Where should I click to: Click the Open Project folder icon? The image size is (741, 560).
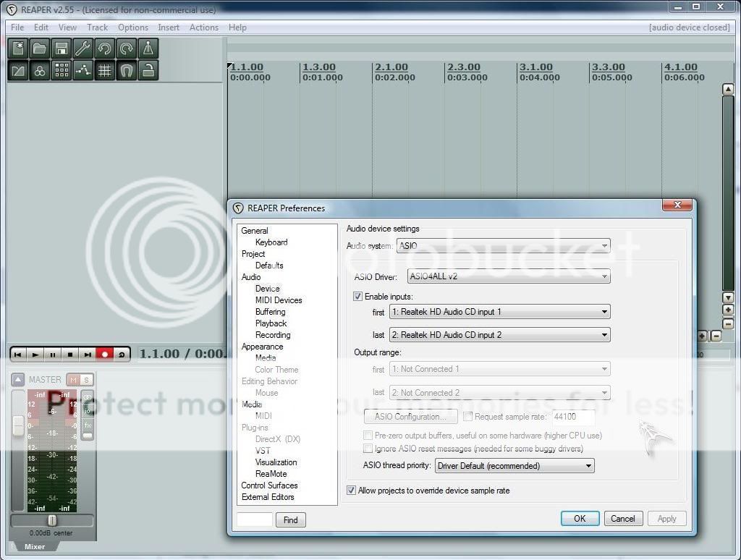coord(40,48)
